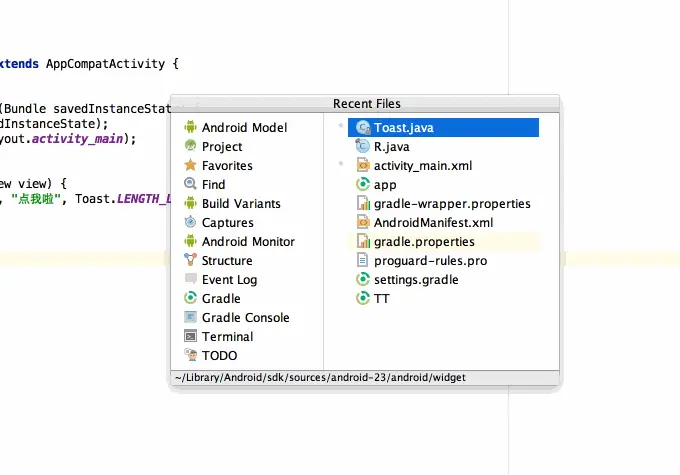Open the Terminal tool window
Screen dimensions: 680x475
click(x=219, y=337)
